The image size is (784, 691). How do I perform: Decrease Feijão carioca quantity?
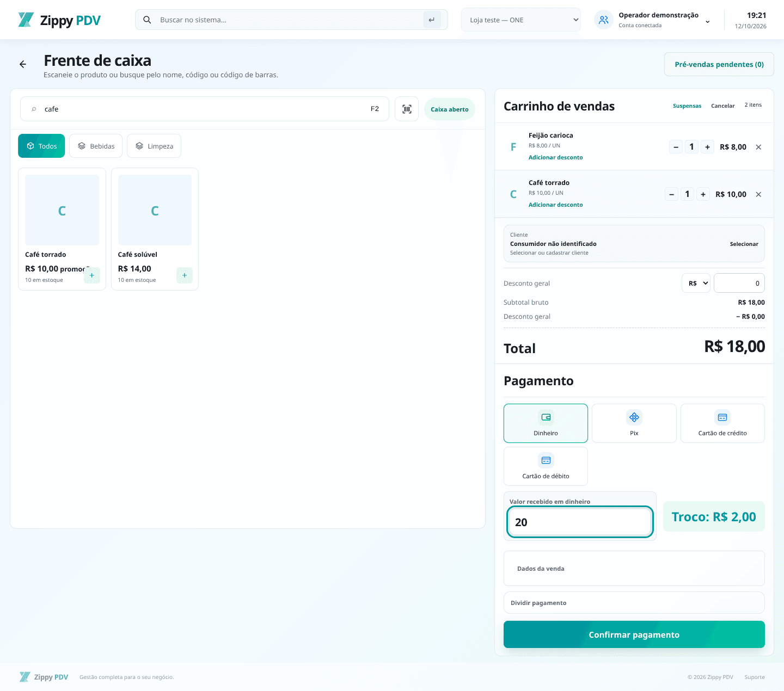click(x=676, y=147)
